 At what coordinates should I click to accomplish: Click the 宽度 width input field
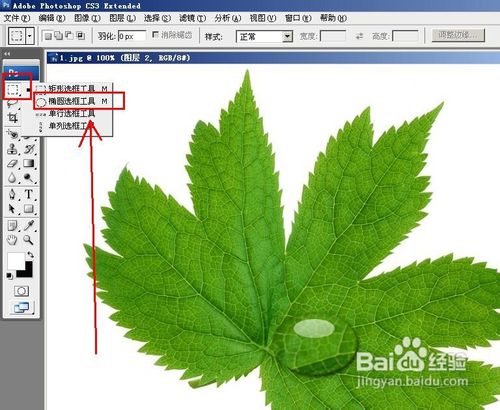tap(333, 36)
